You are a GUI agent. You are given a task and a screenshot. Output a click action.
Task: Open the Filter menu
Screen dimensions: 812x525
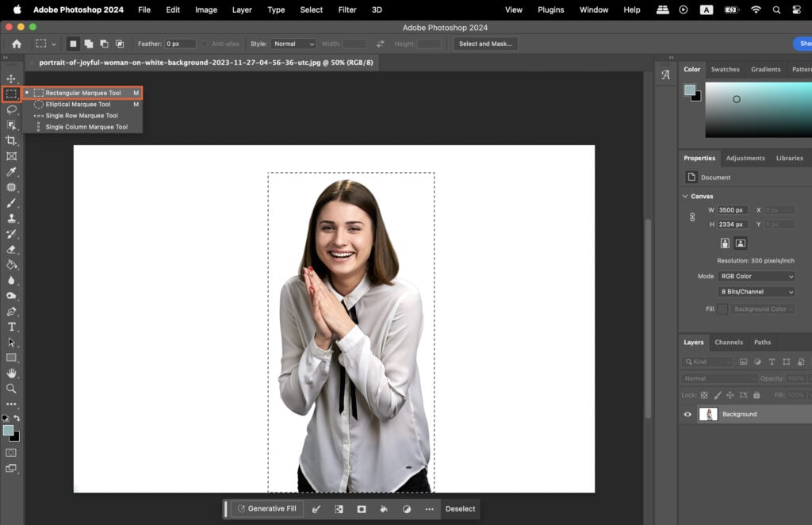coord(347,10)
